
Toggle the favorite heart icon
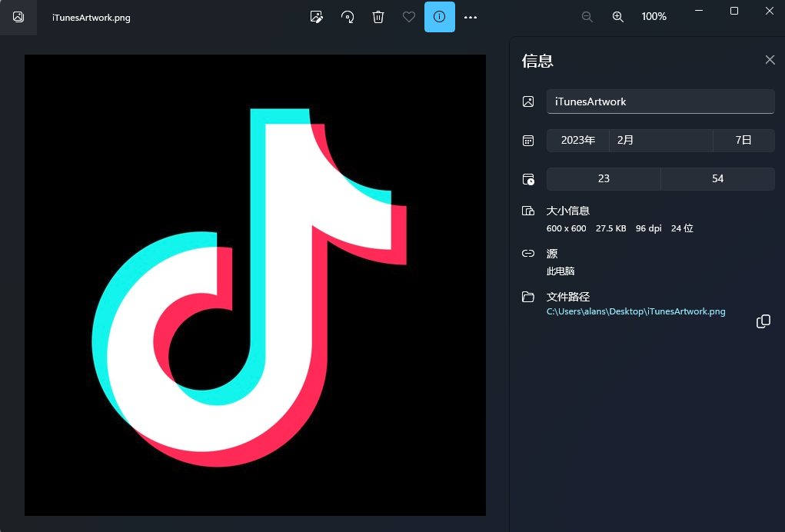pos(409,17)
